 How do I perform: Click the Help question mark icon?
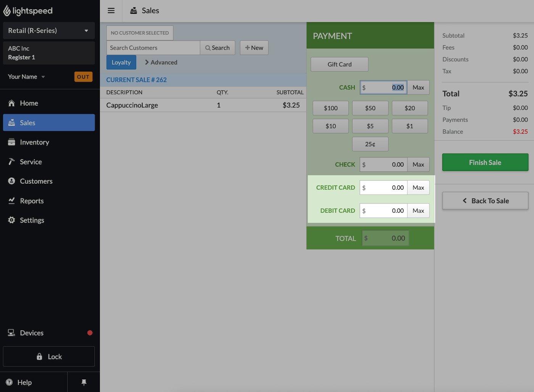pos(10,382)
